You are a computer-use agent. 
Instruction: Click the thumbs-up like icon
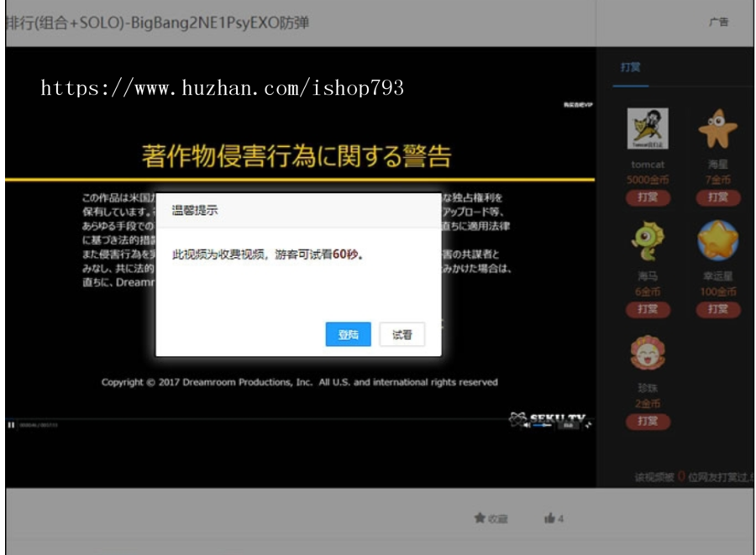[x=549, y=519]
